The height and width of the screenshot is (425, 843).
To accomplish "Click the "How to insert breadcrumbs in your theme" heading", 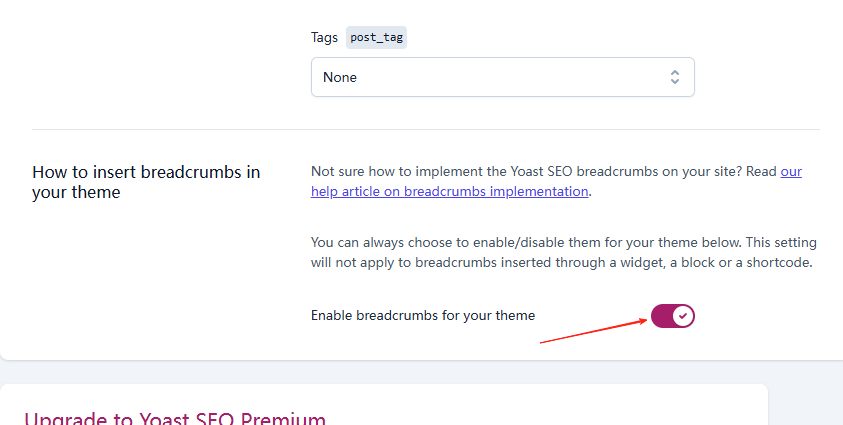I will coord(146,182).
